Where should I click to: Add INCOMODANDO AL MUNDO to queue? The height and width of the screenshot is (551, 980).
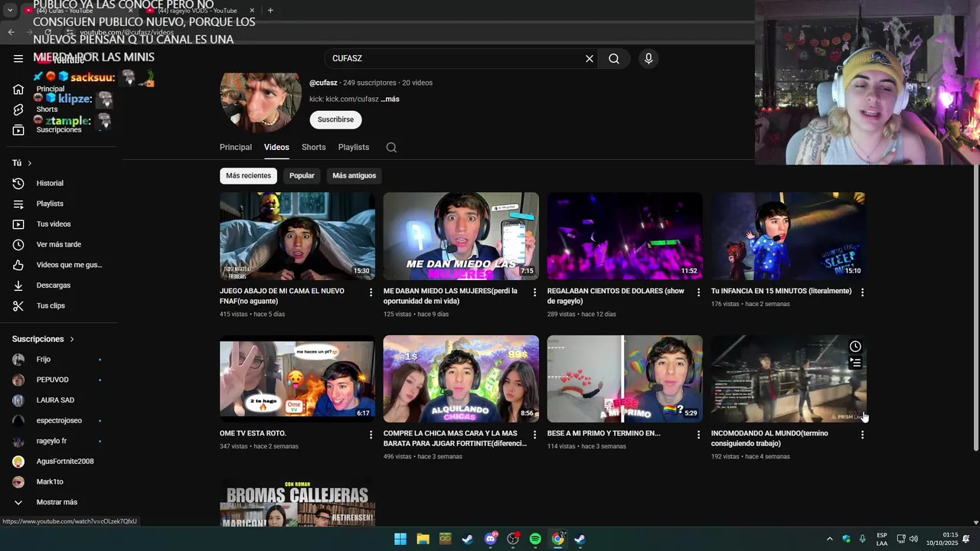tap(855, 364)
